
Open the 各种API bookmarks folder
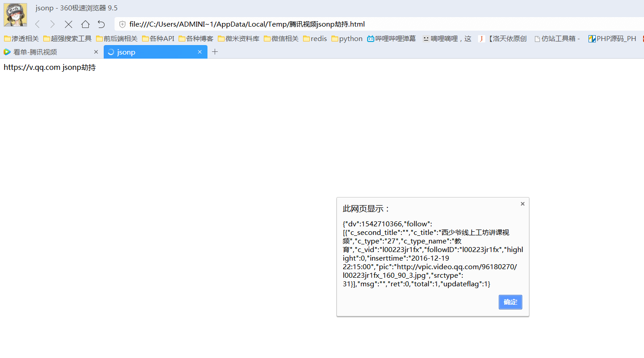[158, 39]
